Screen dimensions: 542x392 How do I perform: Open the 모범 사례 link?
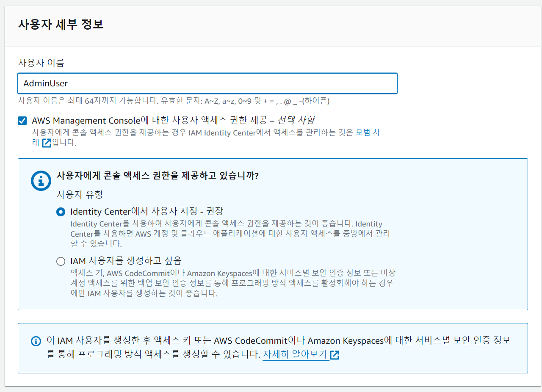click(368, 133)
